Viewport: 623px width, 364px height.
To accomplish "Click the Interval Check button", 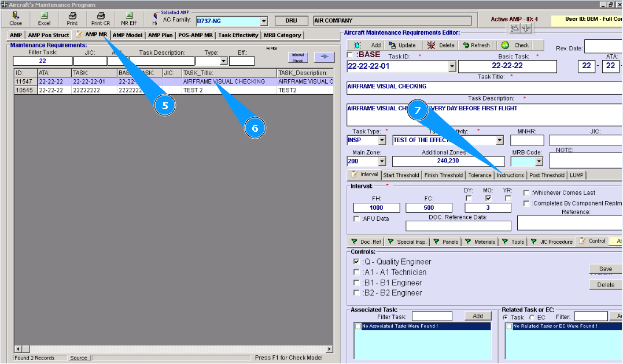I will point(298,57).
